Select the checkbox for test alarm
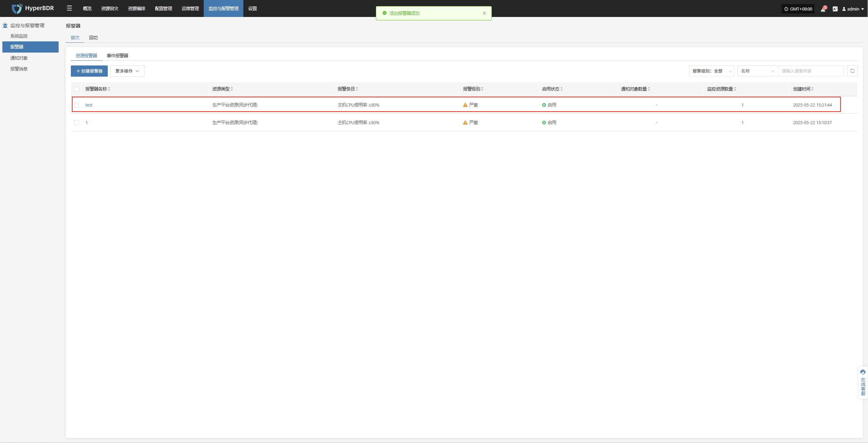Viewport: 868px width, 443px height. coord(77,105)
